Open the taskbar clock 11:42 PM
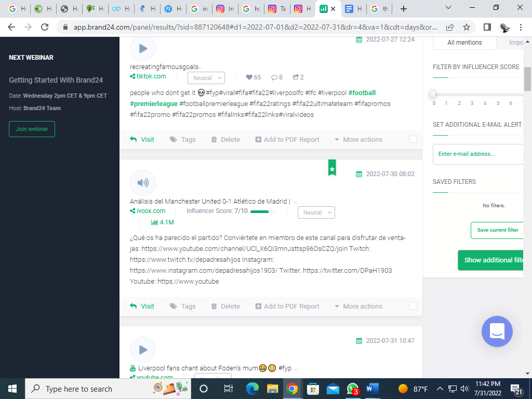This screenshot has height=399, width=532. (x=487, y=389)
